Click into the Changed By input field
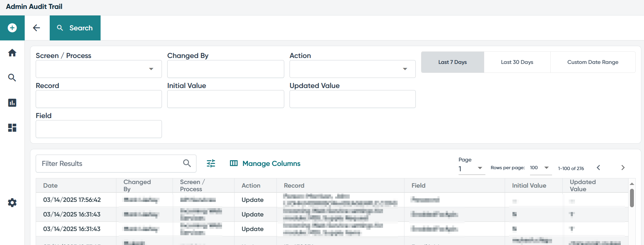This screenshot has height=245, width=644. [226, 69]
